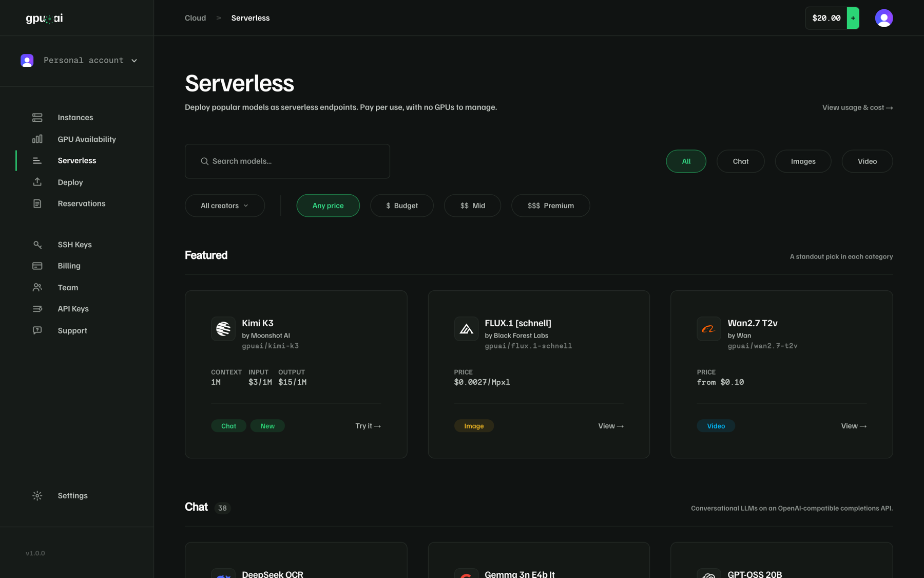Open View usage & cost link
Image resolution: width=924 pixels, height=578 pixels.
click(x=857, y=107)
